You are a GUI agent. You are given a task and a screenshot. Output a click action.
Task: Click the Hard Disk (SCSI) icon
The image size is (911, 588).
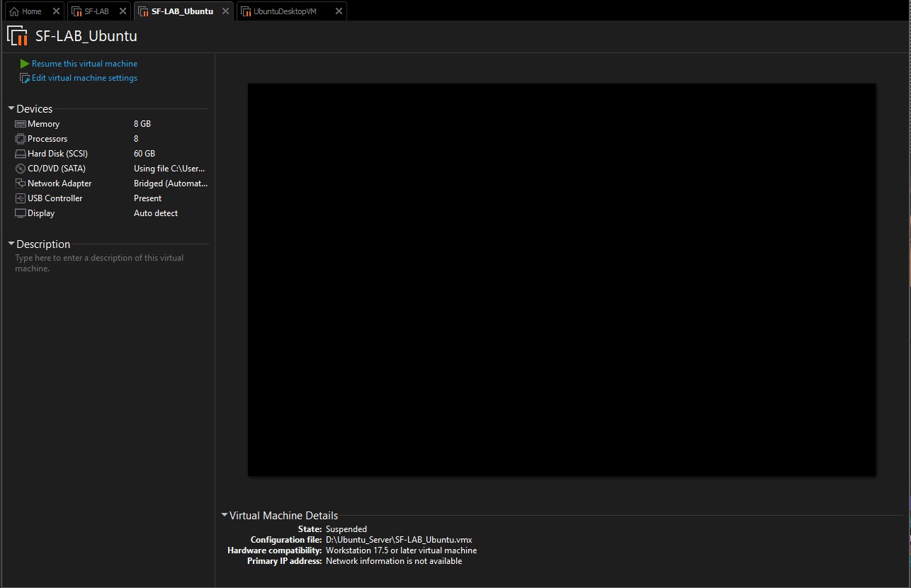[x=20, y=154]
